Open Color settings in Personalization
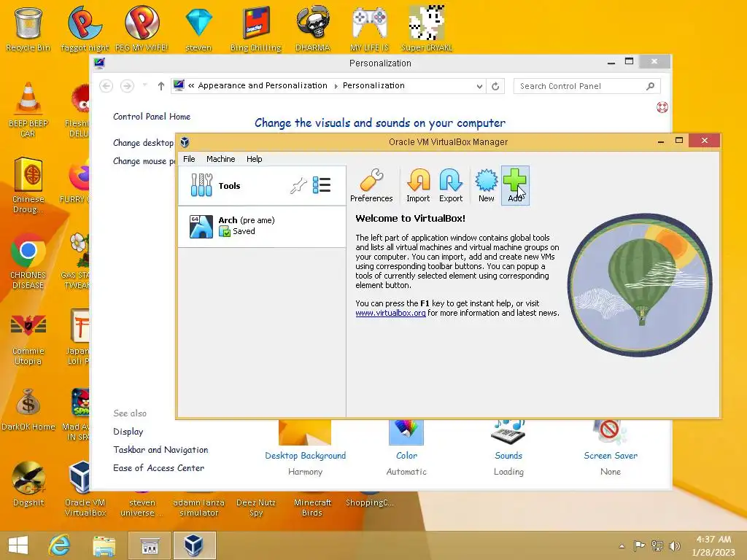The height and width of the screenshot is (560, 747). 406,456
